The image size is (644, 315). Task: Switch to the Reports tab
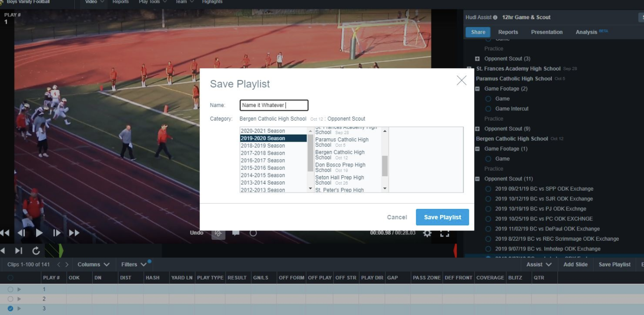pos(508,32)
